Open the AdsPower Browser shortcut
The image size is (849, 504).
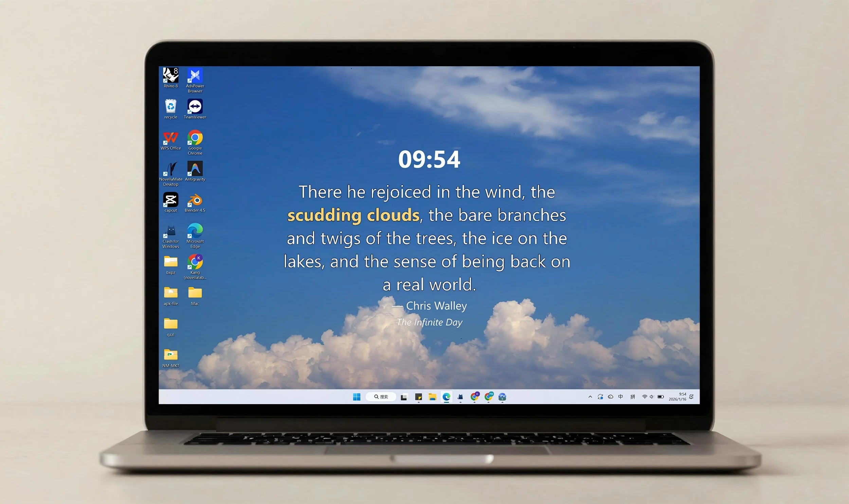(195, 74)
